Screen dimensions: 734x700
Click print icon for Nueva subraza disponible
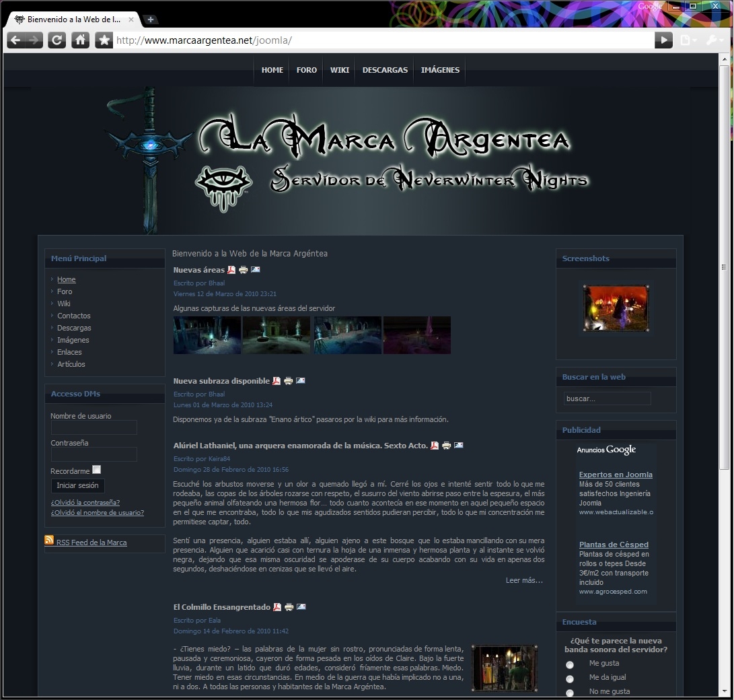288,381
